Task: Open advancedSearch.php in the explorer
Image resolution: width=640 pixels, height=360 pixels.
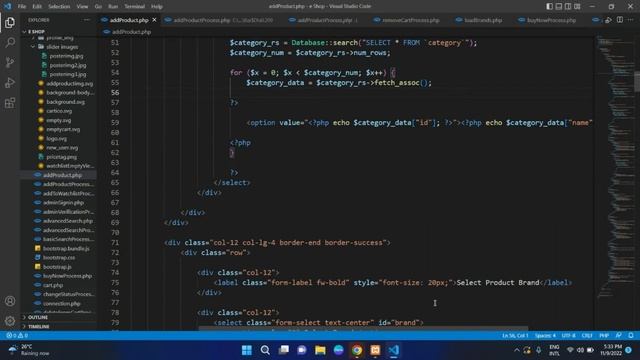Action: pos(68,221)
